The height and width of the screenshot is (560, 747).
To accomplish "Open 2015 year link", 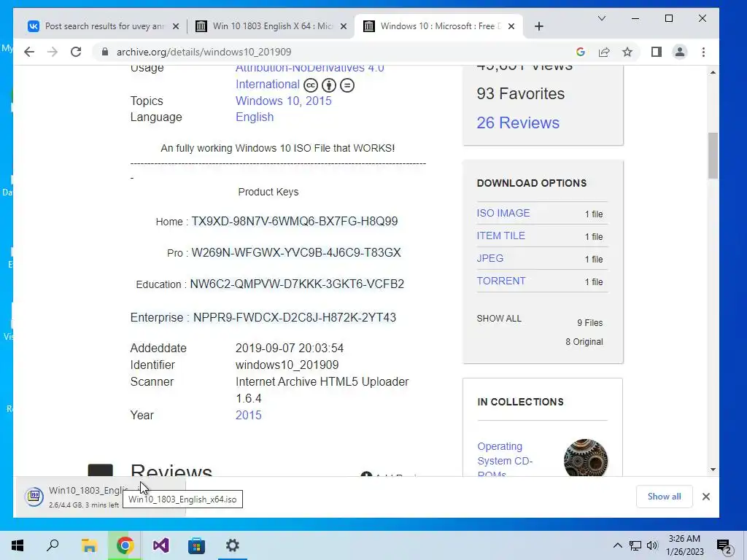I will coord(248,415).
